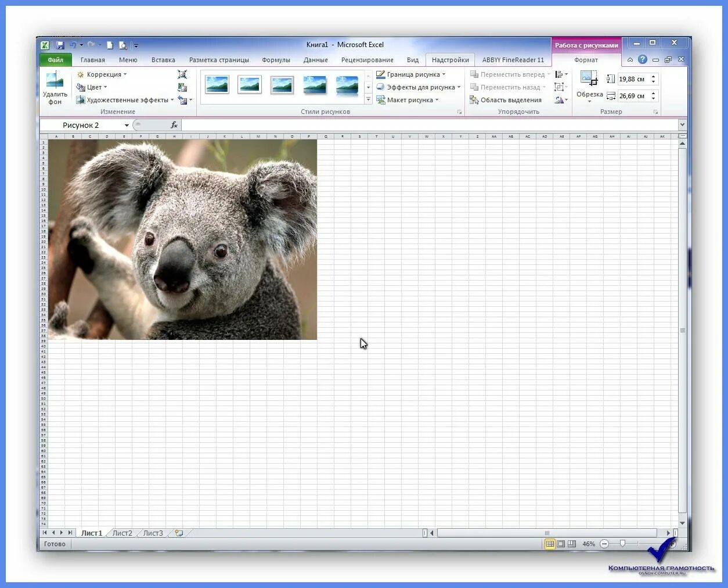
Task: Expand the formula bar
Action: pos(682,125)
